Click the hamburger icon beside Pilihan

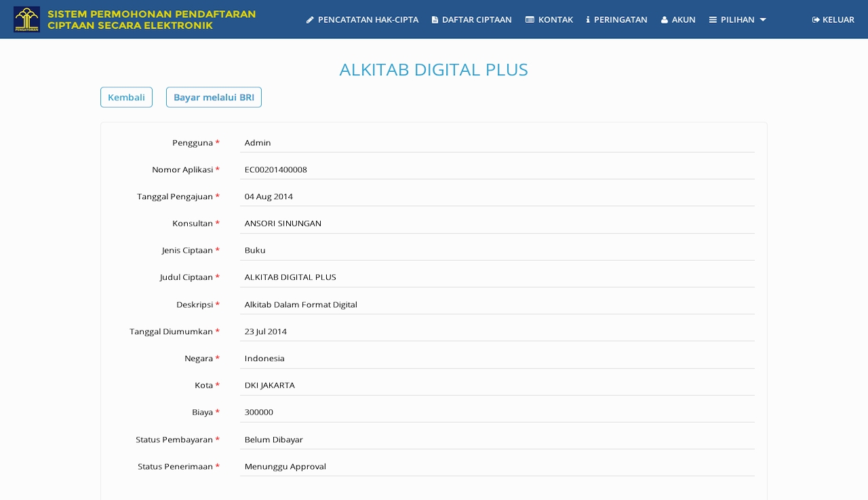[713, 20]
